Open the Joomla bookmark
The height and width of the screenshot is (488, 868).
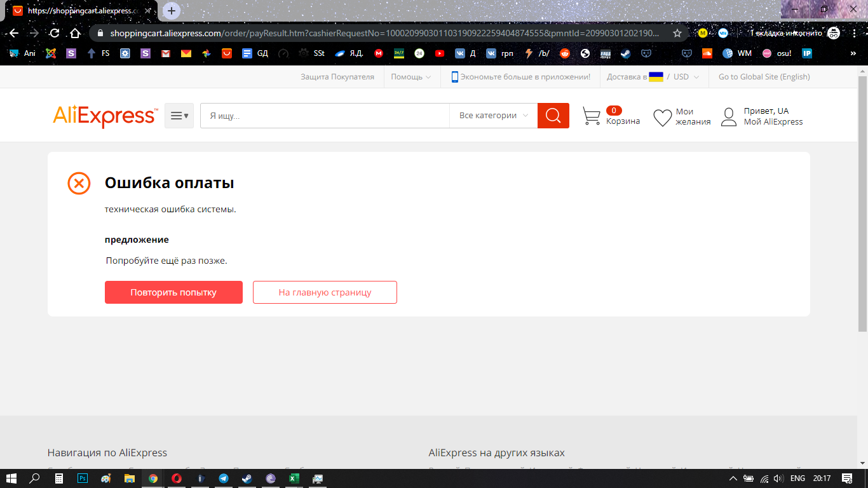click(51, 53)
